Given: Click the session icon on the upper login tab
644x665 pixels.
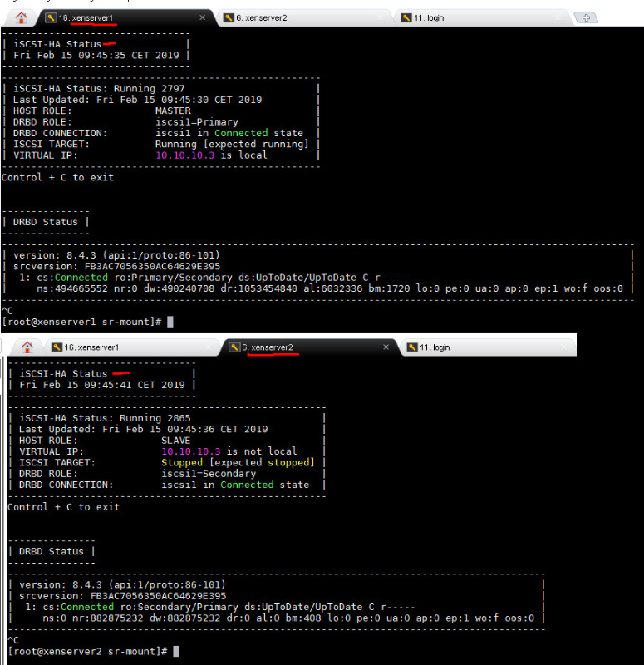Looking at the screenshot, I should (x=406, y=17).
